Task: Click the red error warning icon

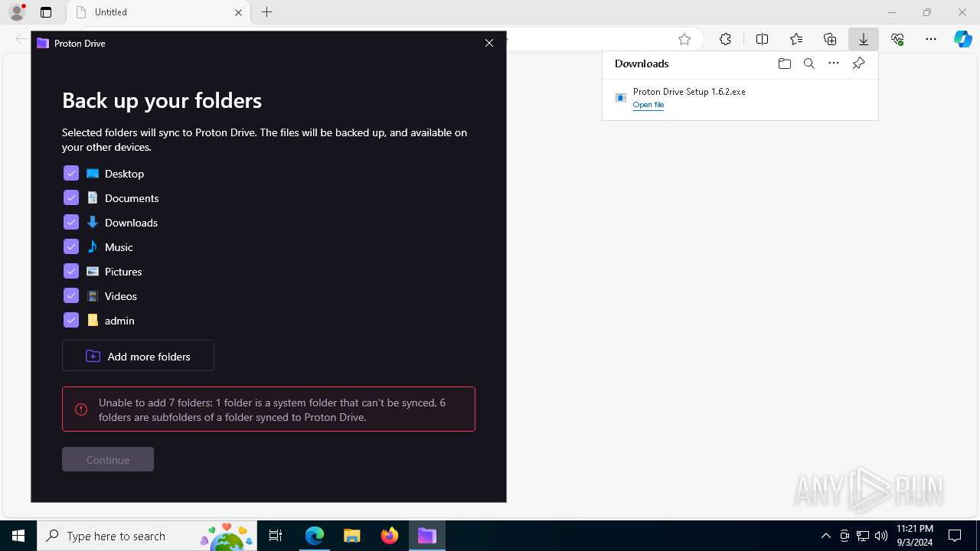Action: [x=81, y=409]
